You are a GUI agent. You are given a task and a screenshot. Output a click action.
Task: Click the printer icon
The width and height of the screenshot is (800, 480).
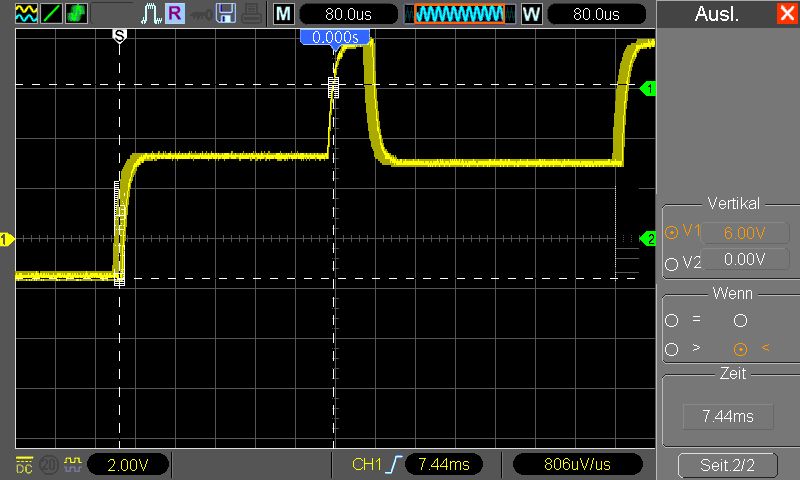(252, 14)
